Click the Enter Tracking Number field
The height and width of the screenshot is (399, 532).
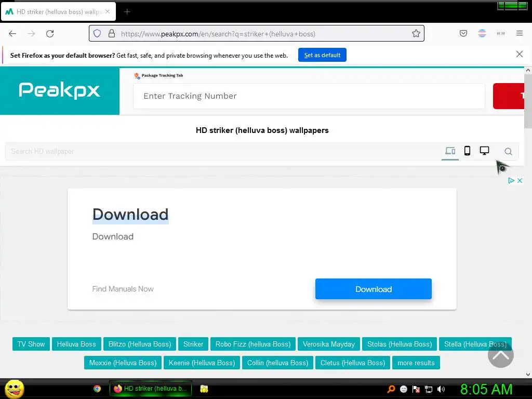(309, 96)
